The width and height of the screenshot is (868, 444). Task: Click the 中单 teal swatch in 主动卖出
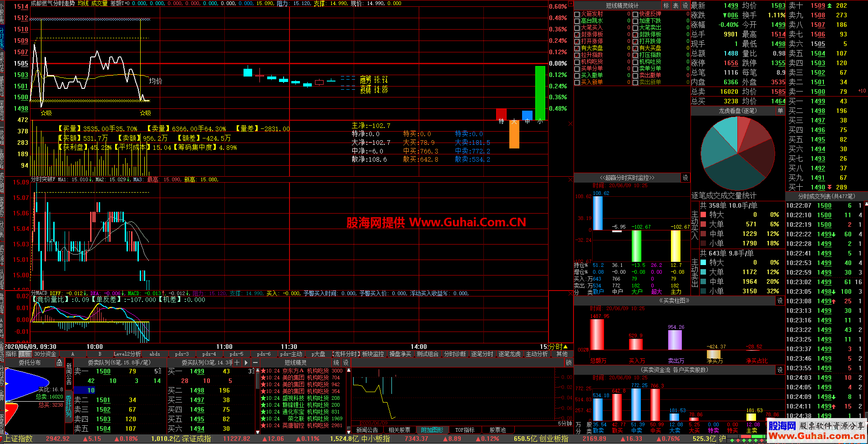point(703,281)
